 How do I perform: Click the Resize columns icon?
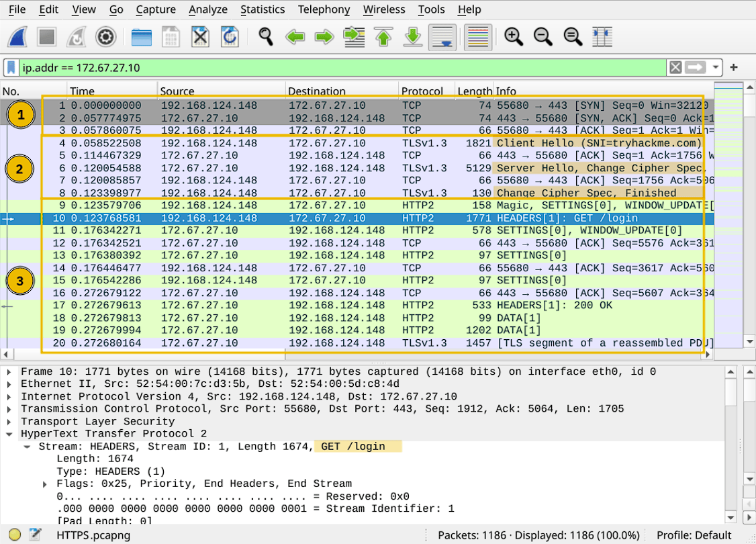(602, 37)
